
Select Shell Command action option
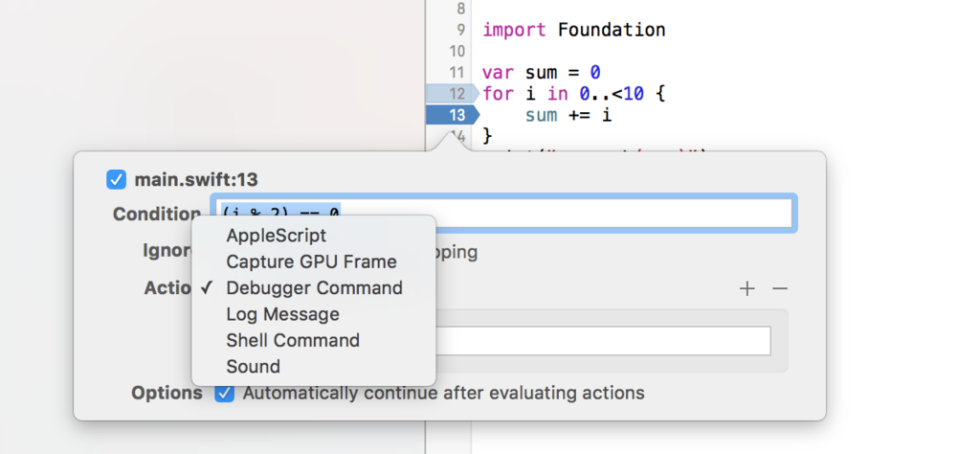[293, 340]
